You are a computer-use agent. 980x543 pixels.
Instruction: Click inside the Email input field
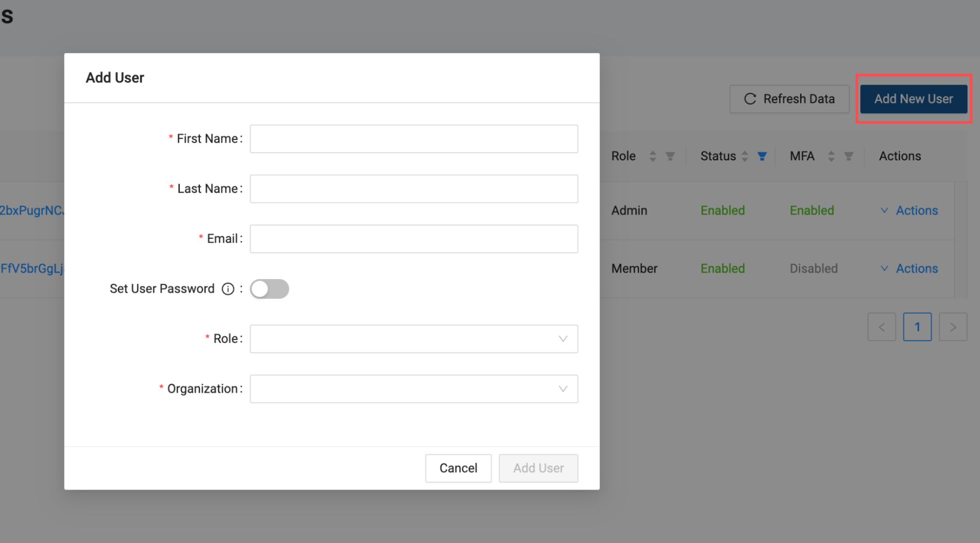coord(413,238)
